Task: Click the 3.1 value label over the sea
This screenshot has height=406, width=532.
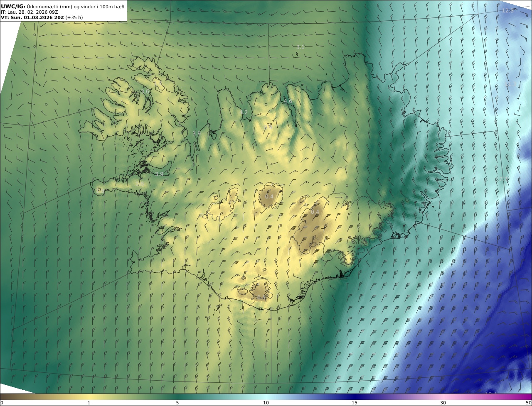Action: point(300,47)
